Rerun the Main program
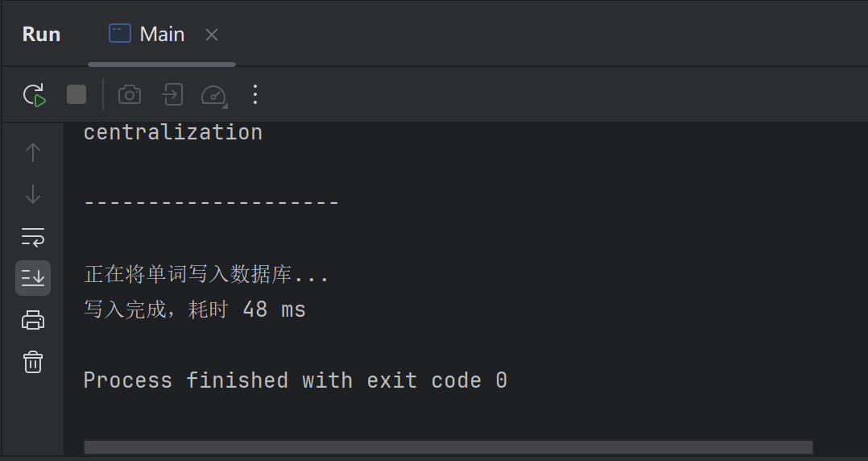The height and width of the screenshot is (461, 868). click(34, 95)
